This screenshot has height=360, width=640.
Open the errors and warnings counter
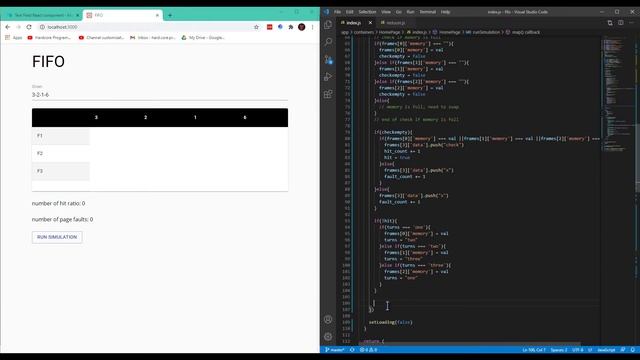coord(368,350)
